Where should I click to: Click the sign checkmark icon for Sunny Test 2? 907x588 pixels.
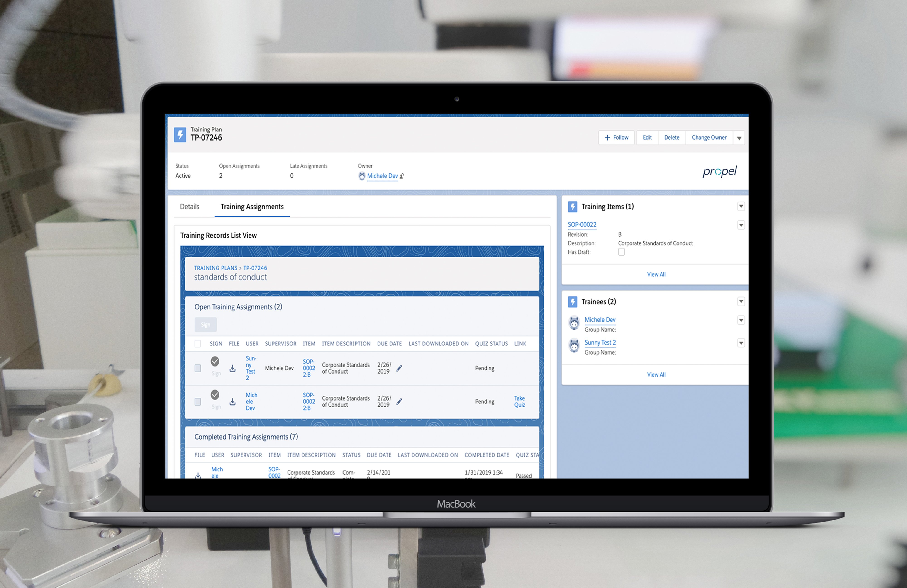click(x=215, y=361)
